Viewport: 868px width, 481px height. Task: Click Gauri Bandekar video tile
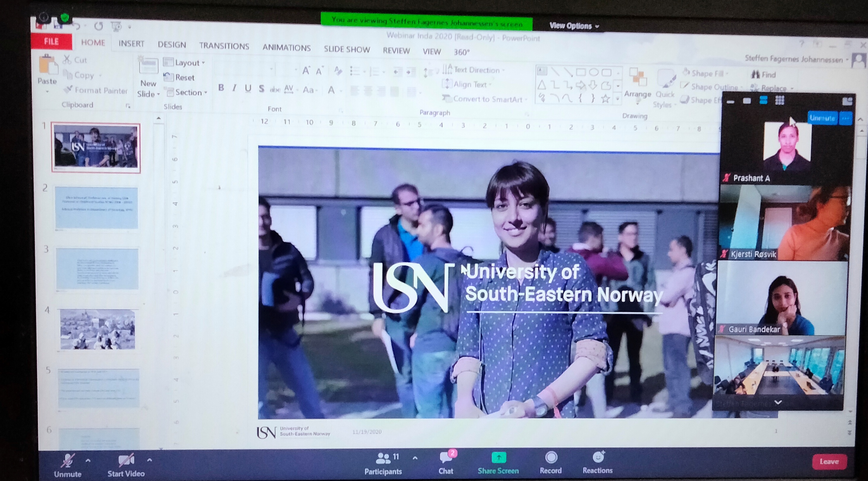click(781, 298)
